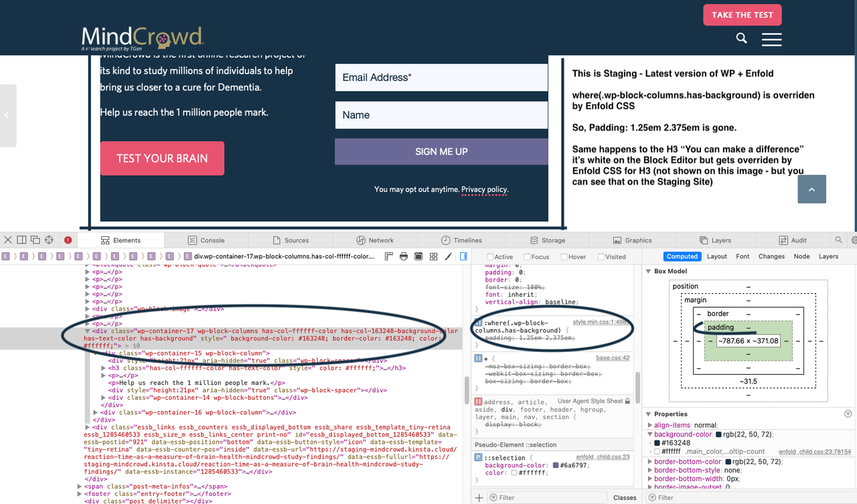Screen dimensions: 857x504
Task: Click the compositing borders icon
Action: click(x=418, y=256)
